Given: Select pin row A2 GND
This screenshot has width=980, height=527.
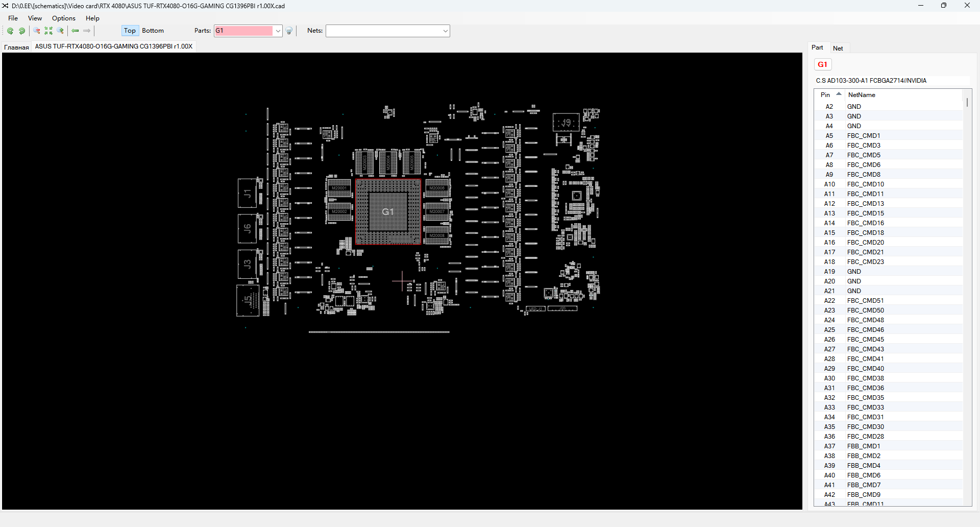Looking at the screenshot, I should tap(889, 107).
